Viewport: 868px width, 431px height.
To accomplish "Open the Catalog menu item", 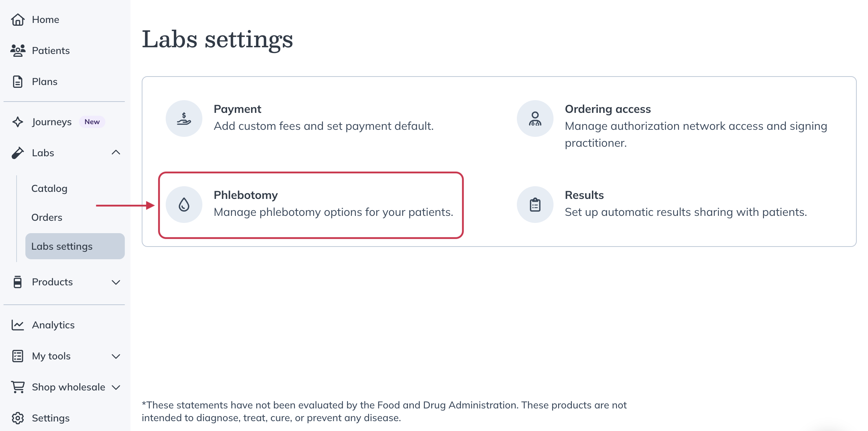I will [49, 188].
